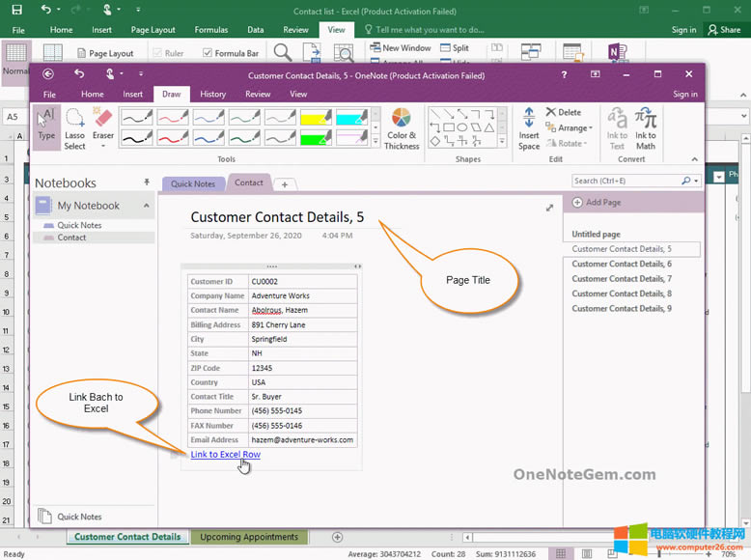Expand the page to full view
751x560 pixels.
click(550, 208)
